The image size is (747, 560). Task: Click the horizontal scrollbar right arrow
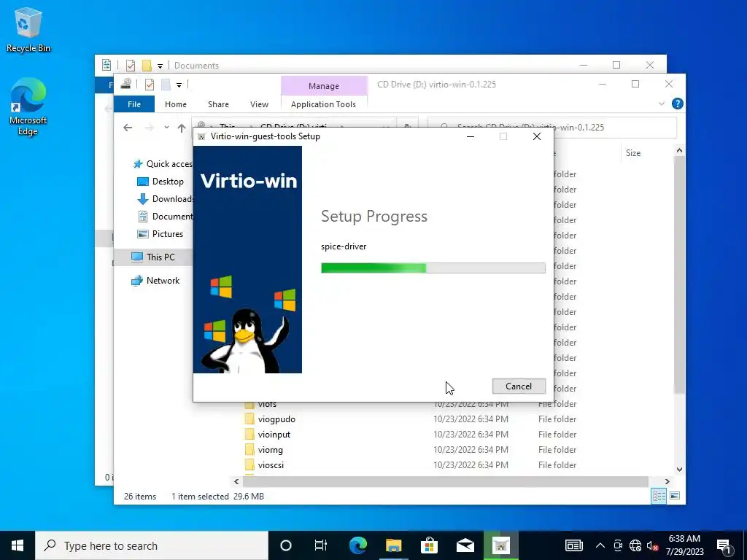point(667,481)
